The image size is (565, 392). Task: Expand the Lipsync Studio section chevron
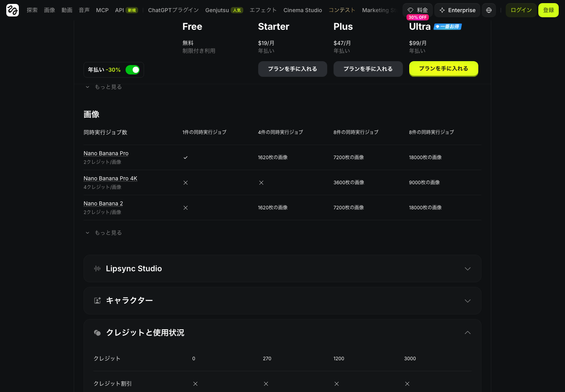(468, 269)
